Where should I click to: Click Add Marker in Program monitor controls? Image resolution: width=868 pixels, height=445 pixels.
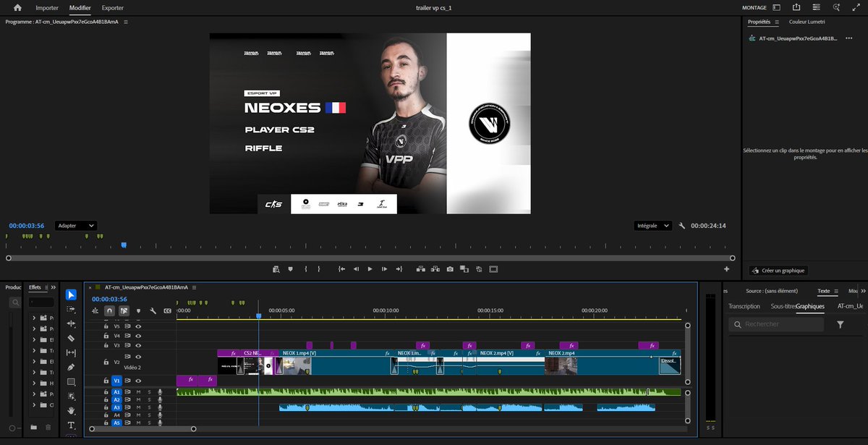coord(291,269)
